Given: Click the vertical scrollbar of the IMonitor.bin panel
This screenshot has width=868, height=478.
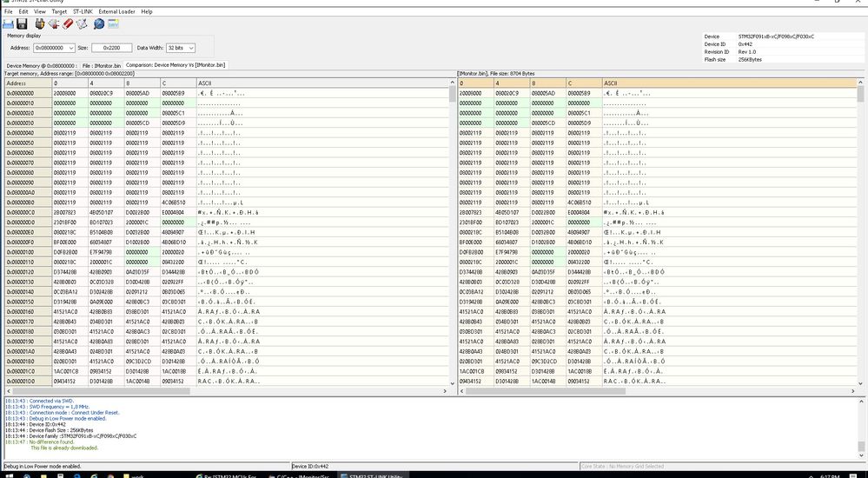Looking at the screenshot, I should (861, 233).
